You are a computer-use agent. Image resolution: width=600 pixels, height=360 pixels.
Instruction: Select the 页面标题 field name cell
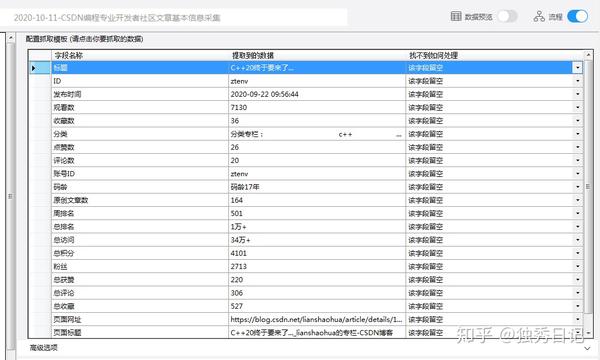pos(140,332)
